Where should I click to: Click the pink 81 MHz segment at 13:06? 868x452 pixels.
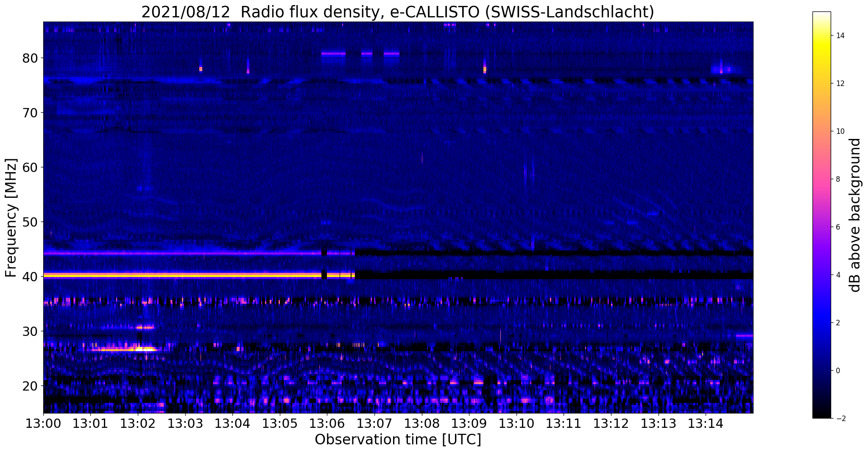tap(333, 54)
